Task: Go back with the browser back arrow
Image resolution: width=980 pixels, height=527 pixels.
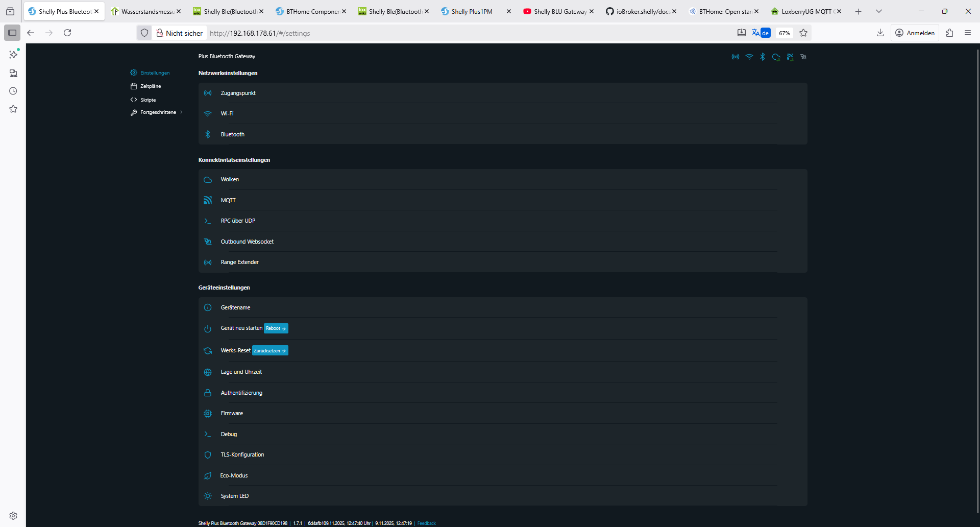Action: click(31, 33)
